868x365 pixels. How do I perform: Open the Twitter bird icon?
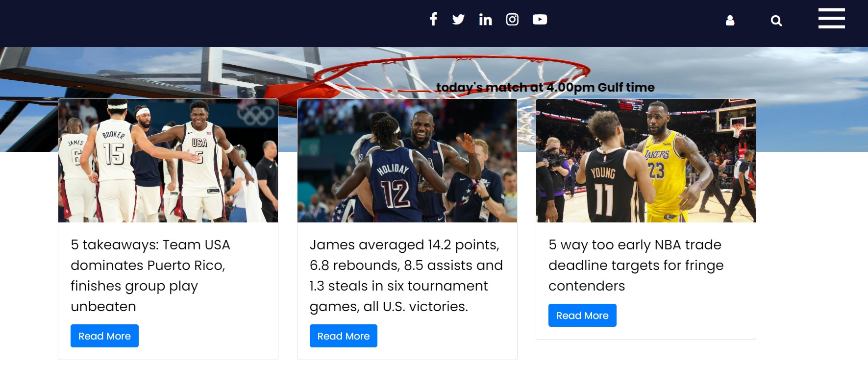[458, 19]
